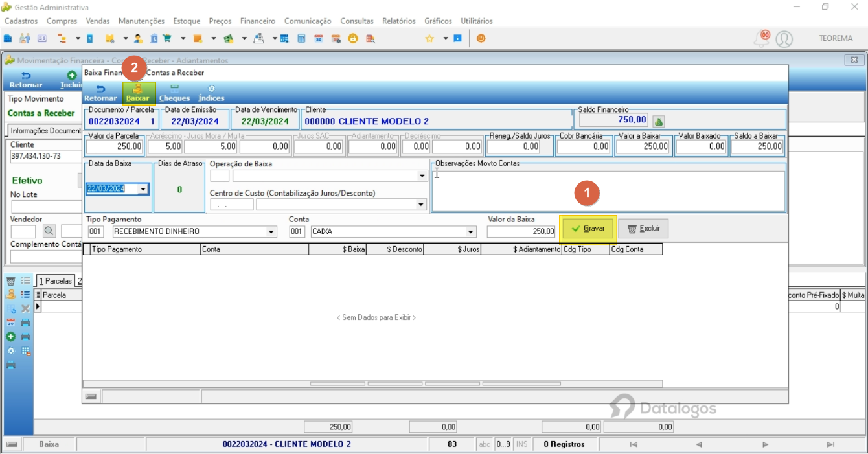
Task: Open the Estoque menu
Action: [x=187, y=21]
